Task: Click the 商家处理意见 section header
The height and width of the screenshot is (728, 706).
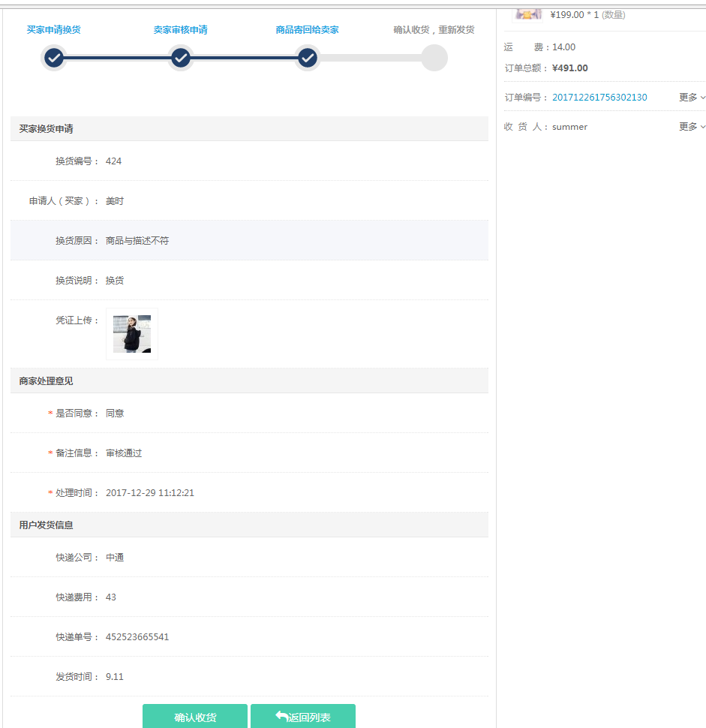Action: (x=46, y=381)
